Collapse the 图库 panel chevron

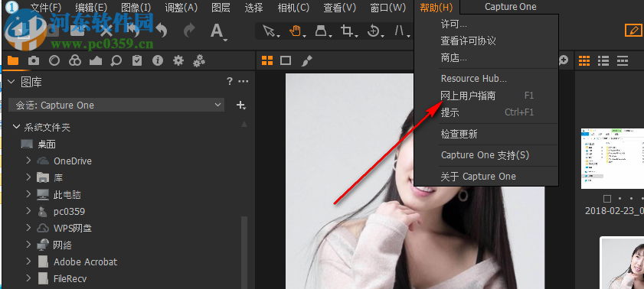pyautogui.click(x=11, y=82)
